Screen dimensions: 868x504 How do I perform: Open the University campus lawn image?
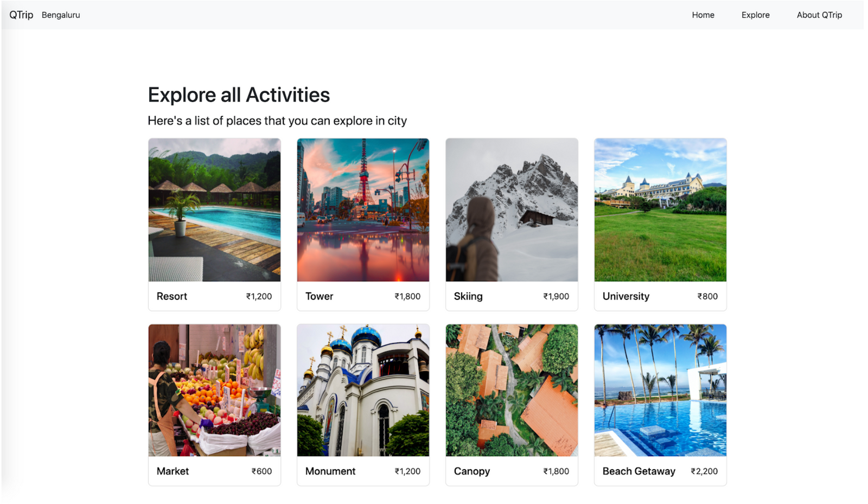[660, 209]
